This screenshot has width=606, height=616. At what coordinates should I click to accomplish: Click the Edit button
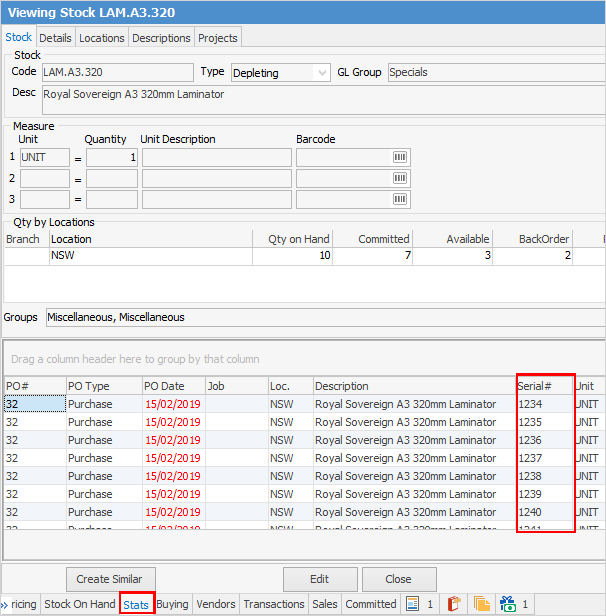pos(319,579)
